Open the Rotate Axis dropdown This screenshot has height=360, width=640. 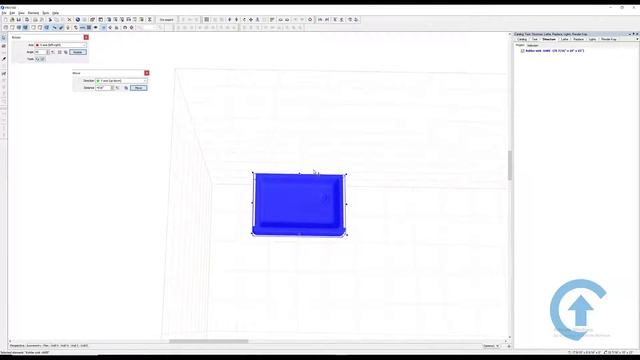(x=60, y=45)
